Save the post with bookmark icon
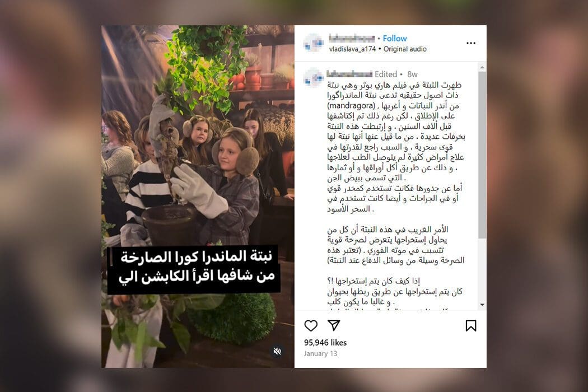This screenshot has height=392, width=588. tap(470, 325)
